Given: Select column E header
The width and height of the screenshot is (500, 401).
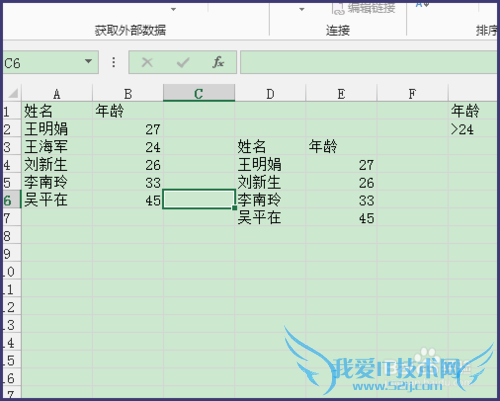Looking at the screenshot, I should [x=341, y=94].
